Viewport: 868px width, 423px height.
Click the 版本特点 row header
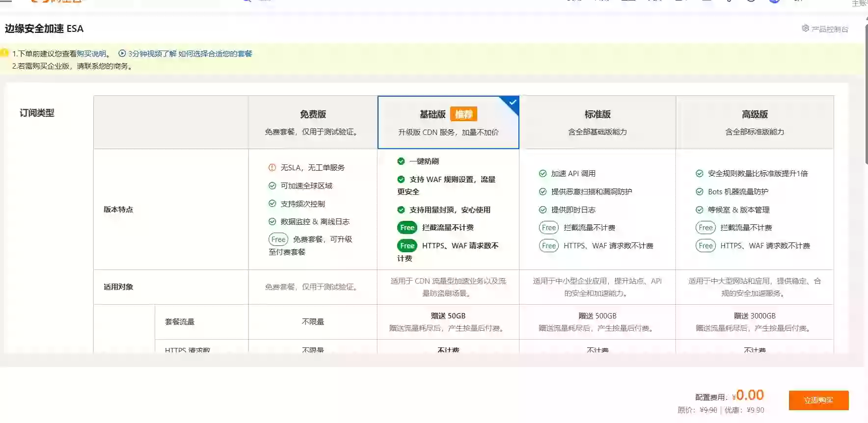(118, 210)
